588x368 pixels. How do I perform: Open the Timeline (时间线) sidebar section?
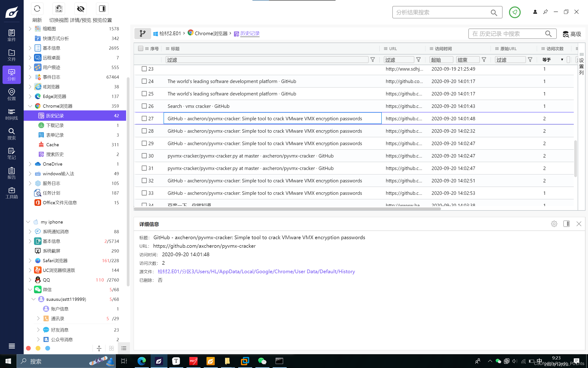(x=12, y=114)
